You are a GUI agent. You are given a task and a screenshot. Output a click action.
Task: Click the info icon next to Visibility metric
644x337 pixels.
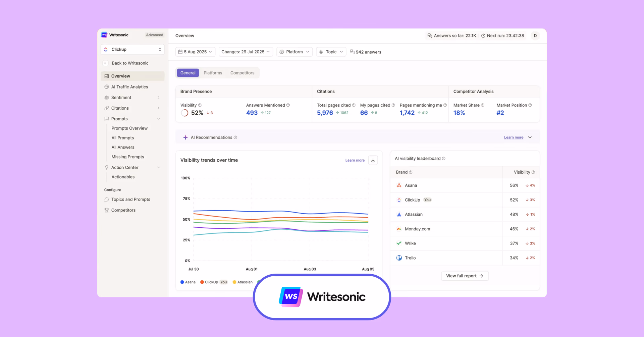coord(200,105)
